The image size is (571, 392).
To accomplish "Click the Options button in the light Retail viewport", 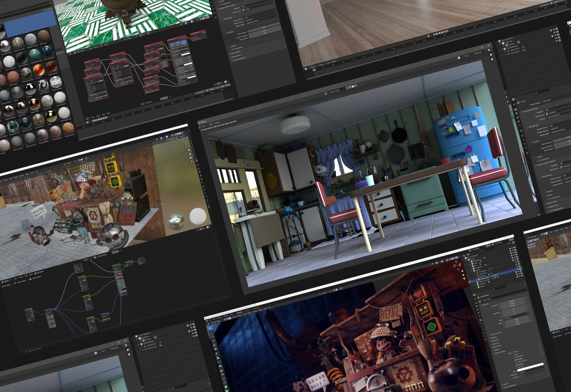I will 182,136.
